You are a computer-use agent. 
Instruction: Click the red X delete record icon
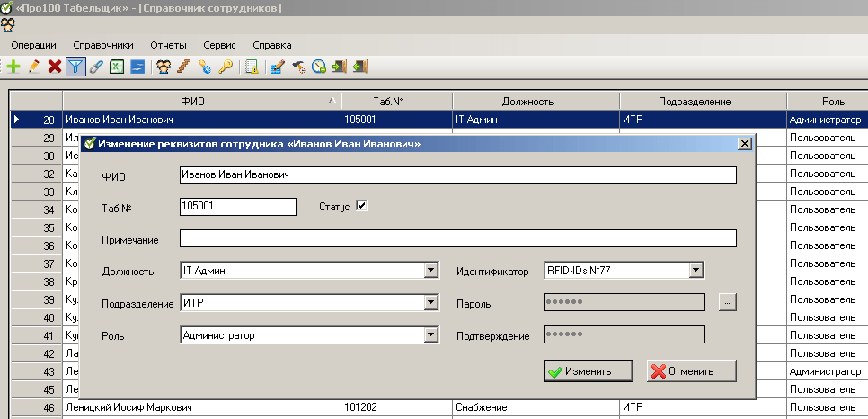(54, 67)
